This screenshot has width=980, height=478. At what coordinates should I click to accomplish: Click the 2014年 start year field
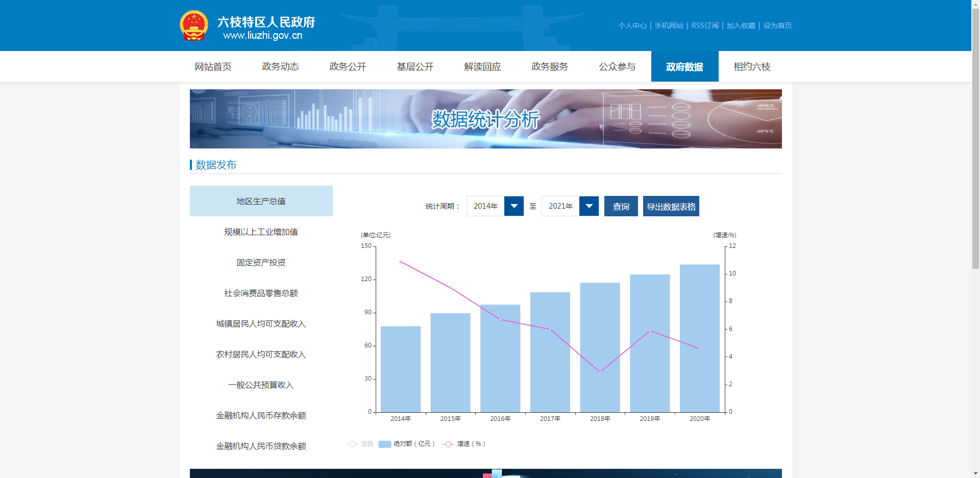[485, 206]
